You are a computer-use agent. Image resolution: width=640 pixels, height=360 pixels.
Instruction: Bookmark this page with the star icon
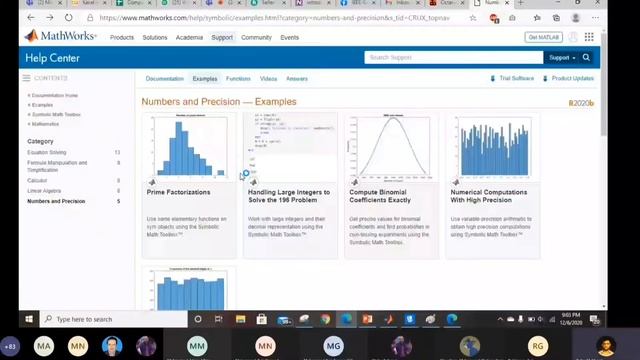pyautogui.click(x=473, y=18)
